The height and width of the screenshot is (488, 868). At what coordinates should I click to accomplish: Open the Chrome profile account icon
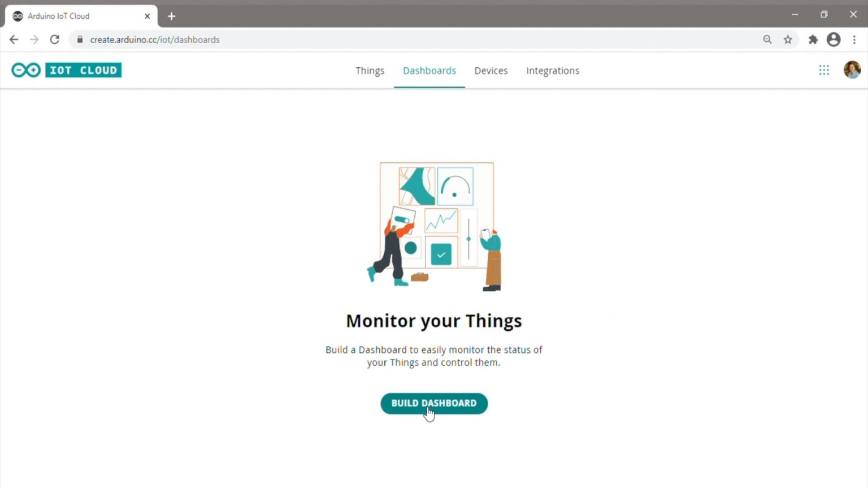click(x=834, y=40)
